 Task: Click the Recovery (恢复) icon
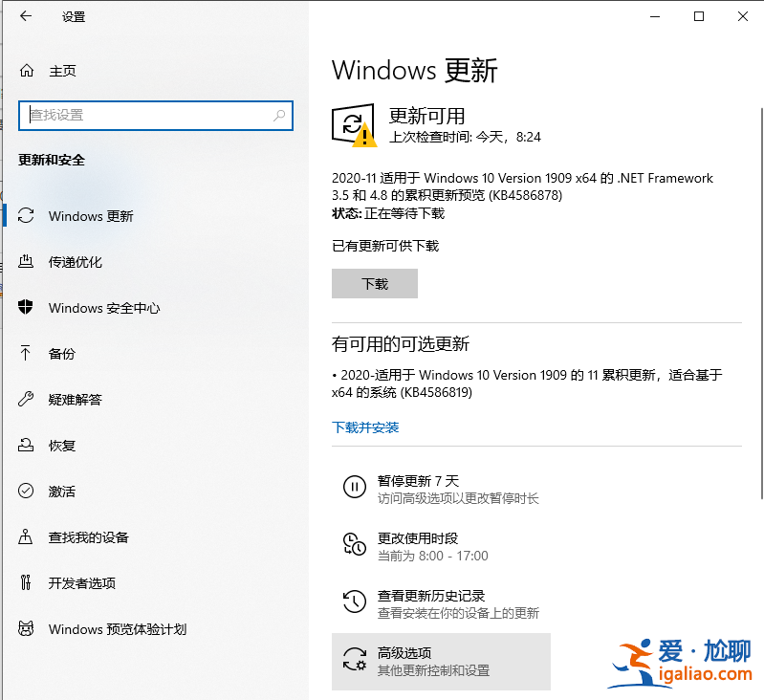pyautogui.click(x=26, y=445)
